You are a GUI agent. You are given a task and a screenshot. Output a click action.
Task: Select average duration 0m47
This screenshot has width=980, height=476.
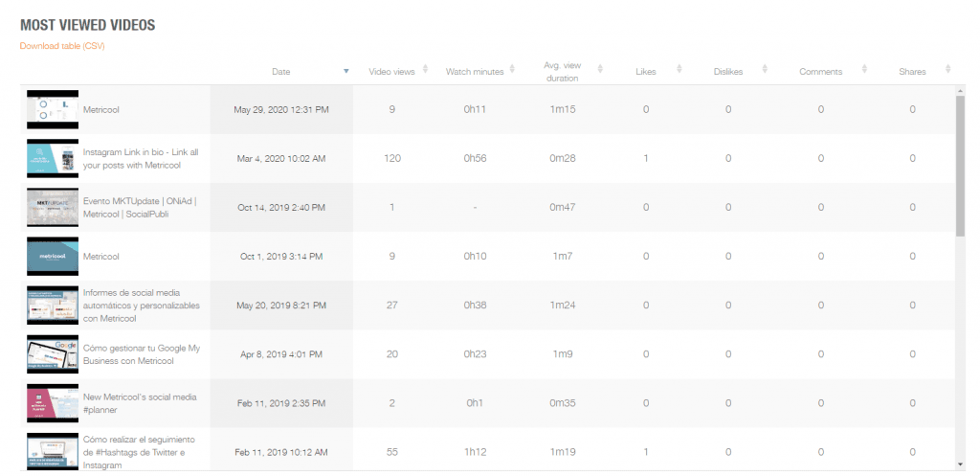(x=563, y=207)
